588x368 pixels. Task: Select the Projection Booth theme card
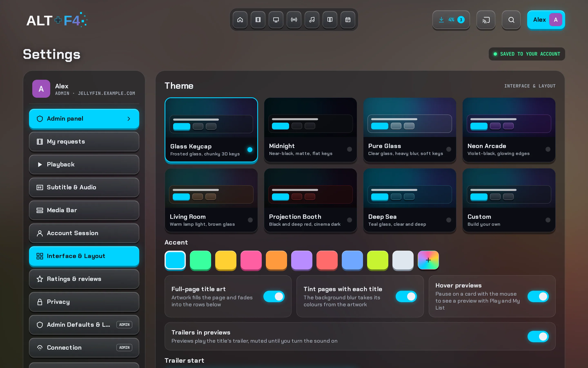(x=310, y=200)
